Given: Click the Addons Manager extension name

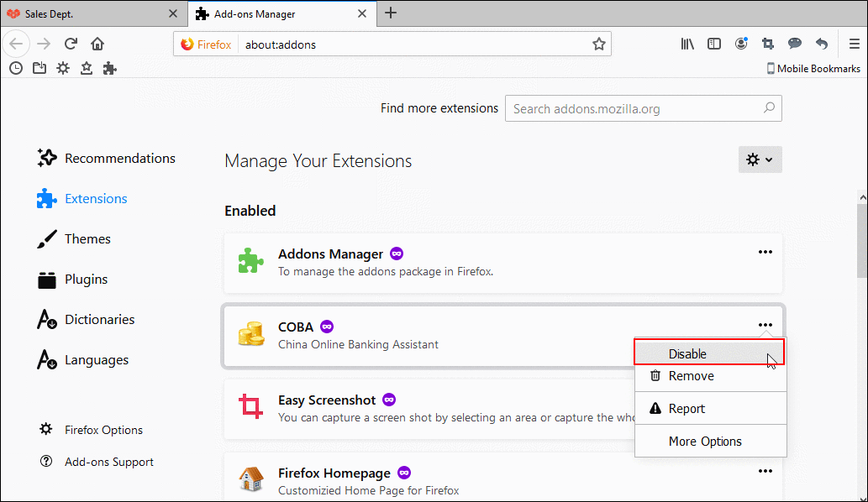Looking at the screenshot, I should [x=330, y=254].
